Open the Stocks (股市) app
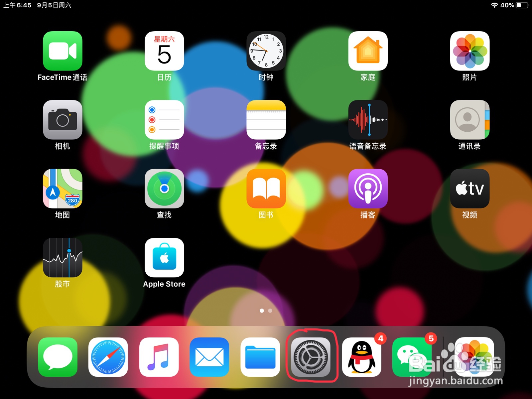 click(x=63, y=258)
